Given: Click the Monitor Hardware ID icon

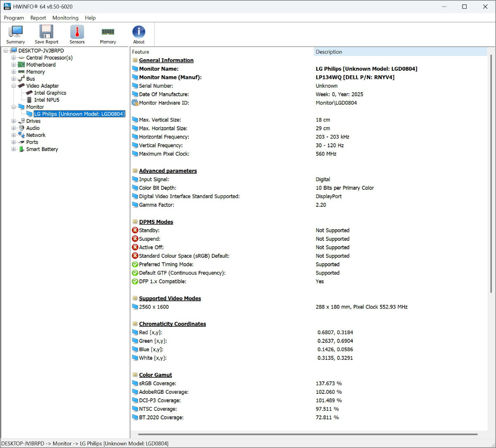Looking at the screenshot, I should pyautogui.click(x=135, y=103).
